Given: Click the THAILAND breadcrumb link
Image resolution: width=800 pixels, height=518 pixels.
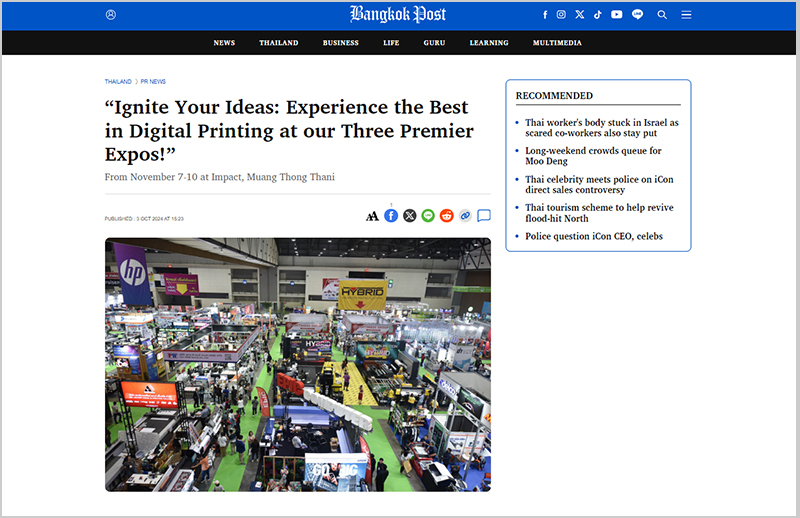Looking at the screenshot, I should pos(118,82).
